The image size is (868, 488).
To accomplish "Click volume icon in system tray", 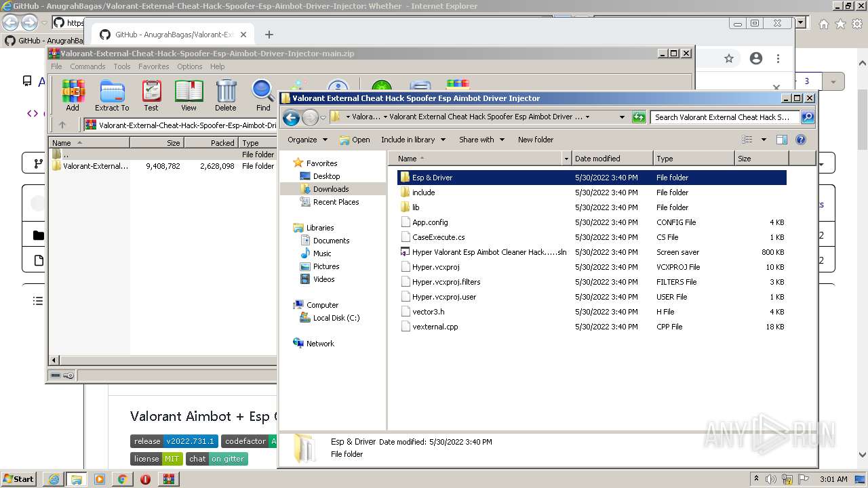I will pos(770,479).
